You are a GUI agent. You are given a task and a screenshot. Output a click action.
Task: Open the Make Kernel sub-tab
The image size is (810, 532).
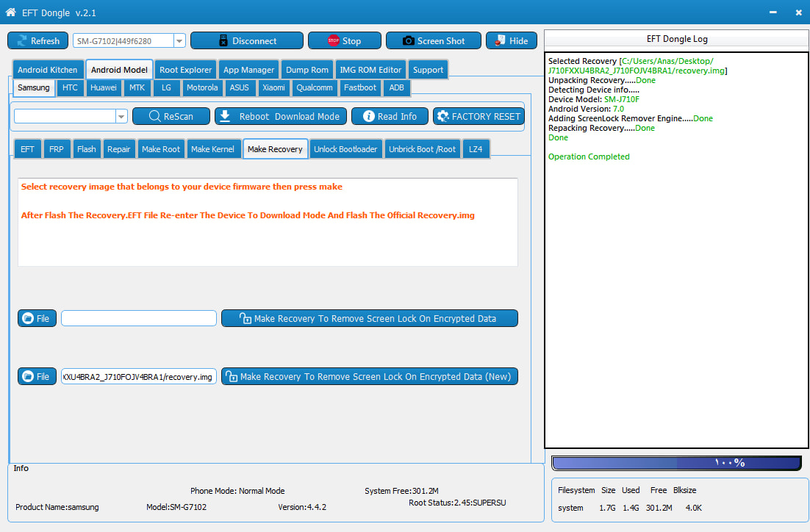[212, 149]
